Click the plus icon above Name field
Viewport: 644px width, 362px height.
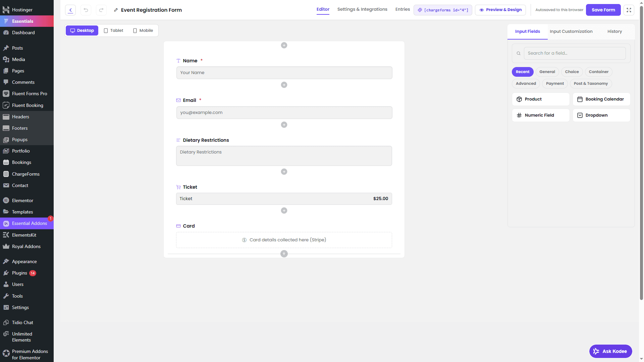pos(284,45)
